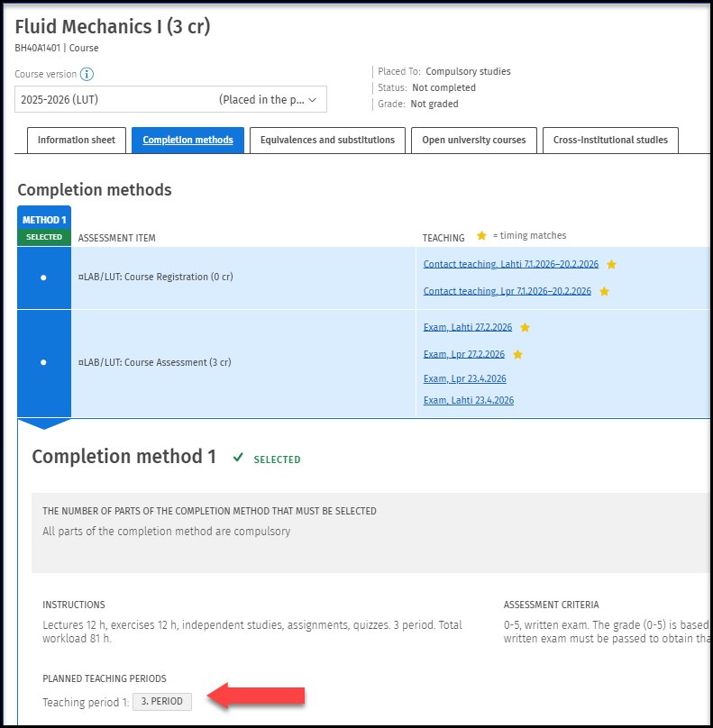The height and width of the screenshot is (728, 713).
Task: Click star beside Exam, Lpr 27.2.2026
Action: pos(517,354)
